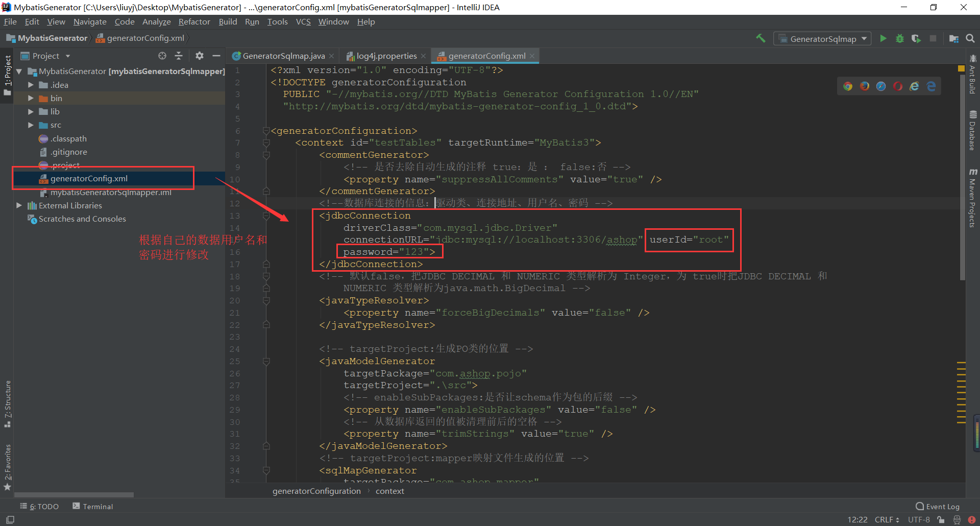Toggle the 2: Favorites tool window button
This screenshot has height=526, width=980.
pos(8,467)
